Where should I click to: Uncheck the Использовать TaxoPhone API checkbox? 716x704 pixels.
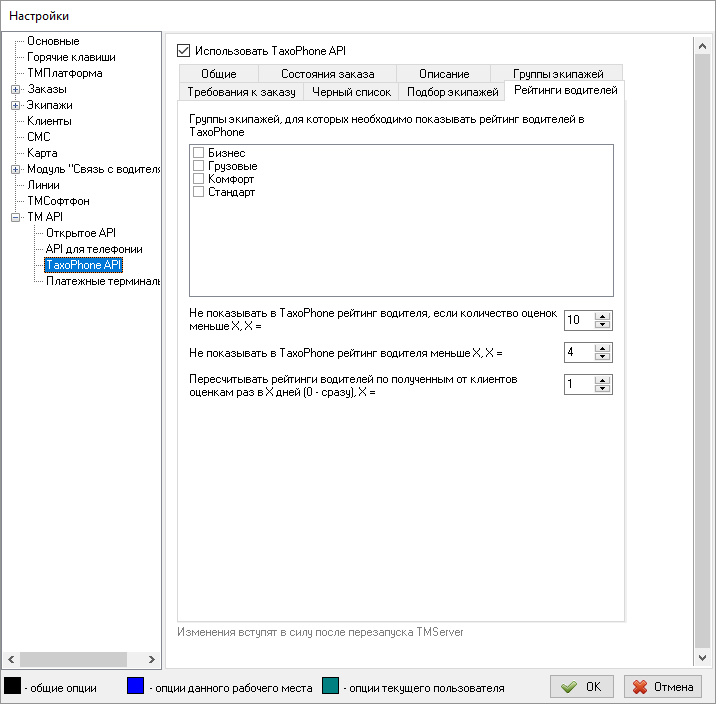point(183,50)
